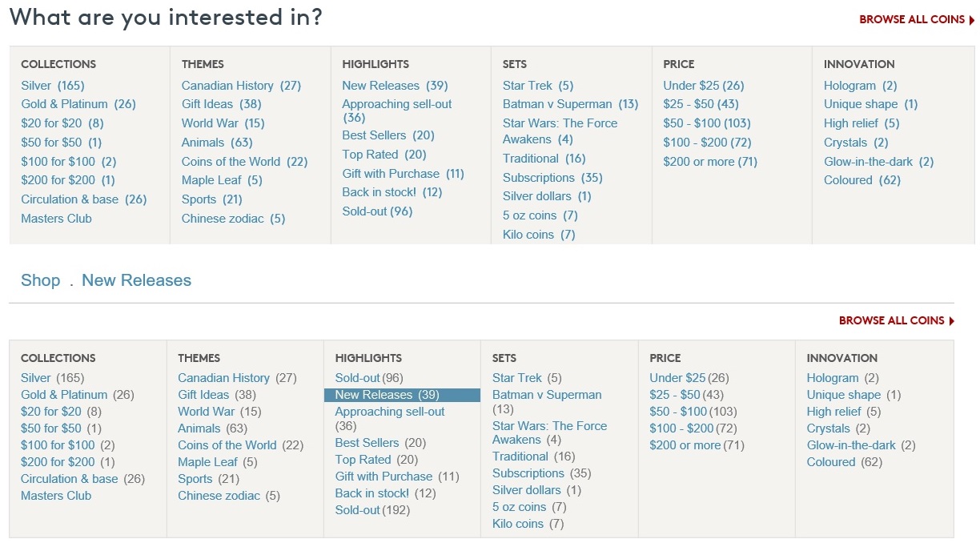Open Glow-in-the-dark (2) in the top Innovation list
The image size is (980, 543).
point(879,162)
